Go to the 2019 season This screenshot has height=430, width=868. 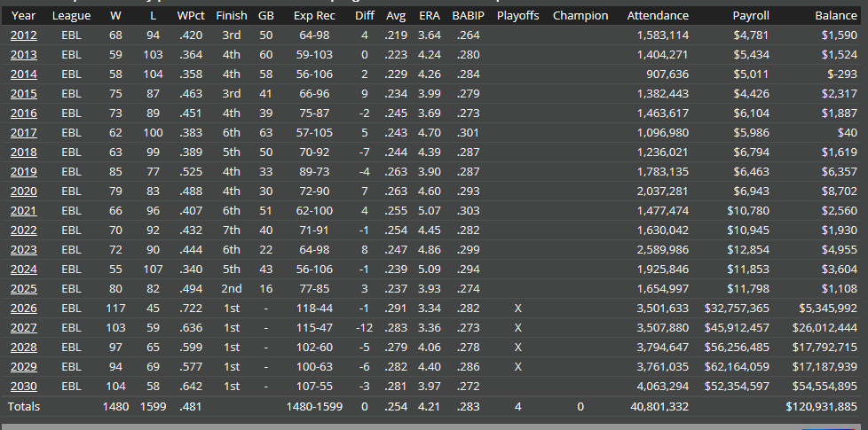tap(23, 172)
